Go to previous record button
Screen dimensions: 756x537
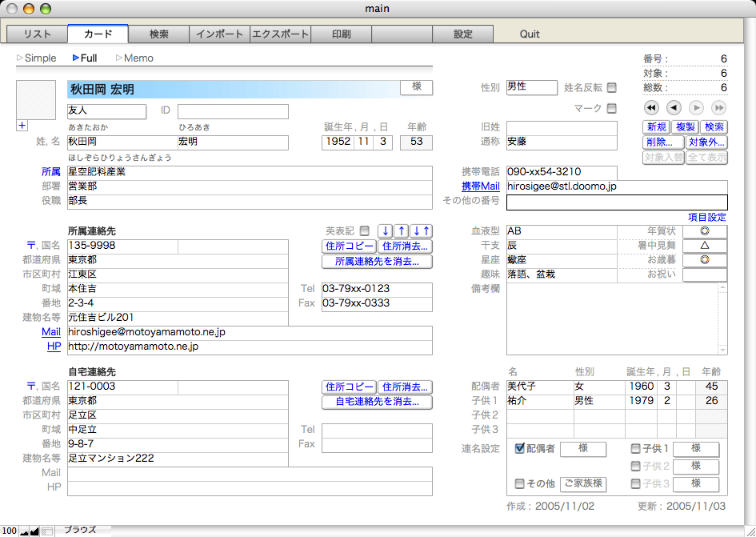coord(674,107)
